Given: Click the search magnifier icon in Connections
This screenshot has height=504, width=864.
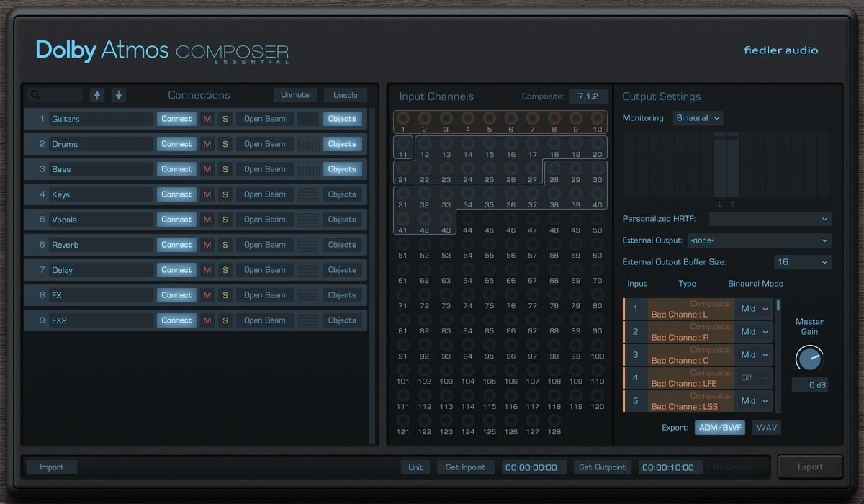Looking at the screenshot, I should (x=35, y=95).
